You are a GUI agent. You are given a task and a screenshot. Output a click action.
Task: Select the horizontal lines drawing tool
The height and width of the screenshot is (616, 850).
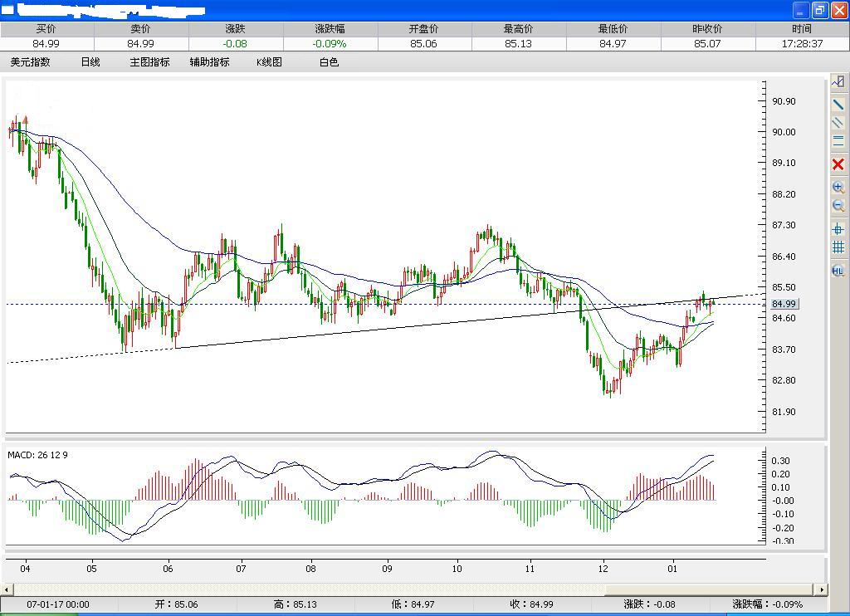pyautogui.click(x=838, y=141)
